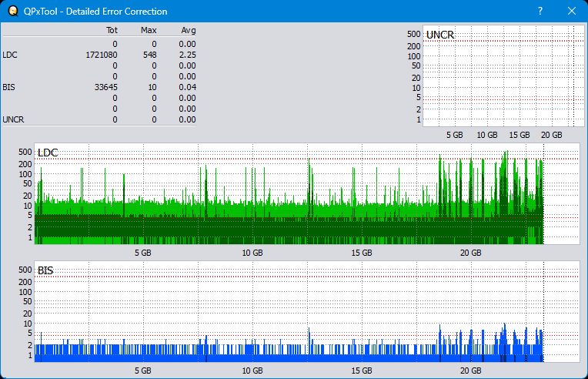Click the Tot column header
Screen dimensions: 588x379
pyautogui.click(x=112, y=30)
